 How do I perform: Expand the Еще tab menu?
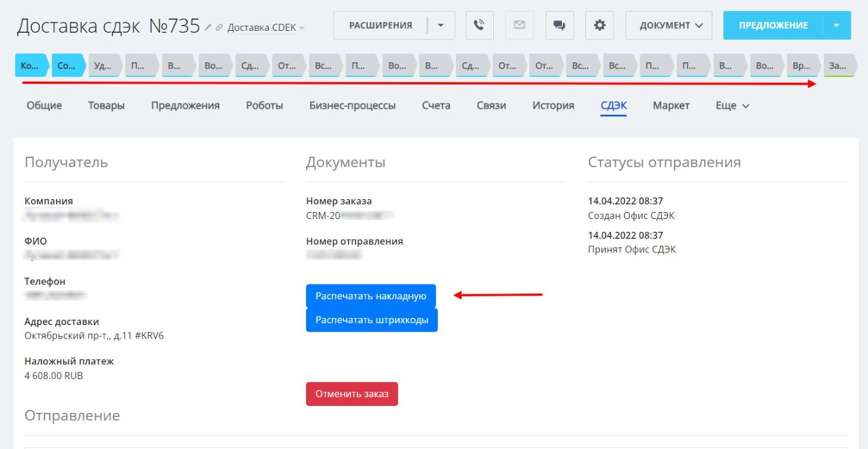coord(732,105)
